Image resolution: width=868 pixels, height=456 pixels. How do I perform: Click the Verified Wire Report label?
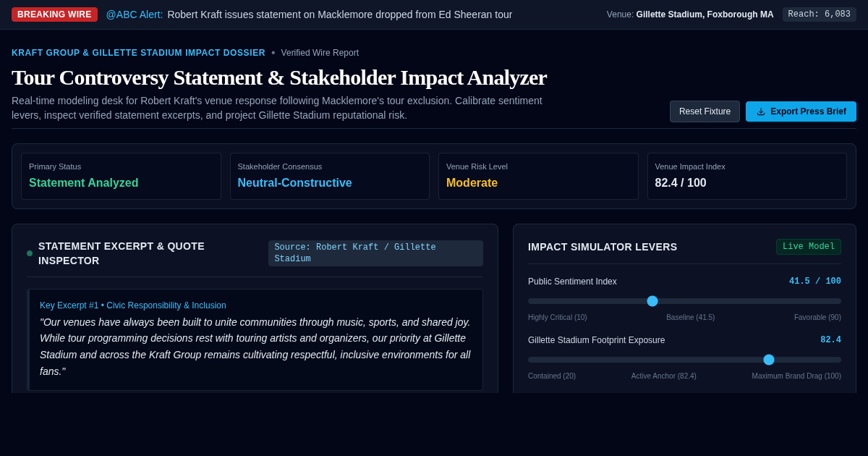tap(320, 53)
